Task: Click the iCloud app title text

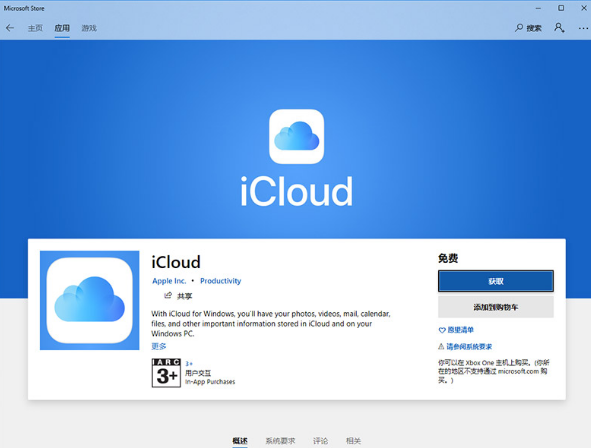Action: (x=176, y=262)
